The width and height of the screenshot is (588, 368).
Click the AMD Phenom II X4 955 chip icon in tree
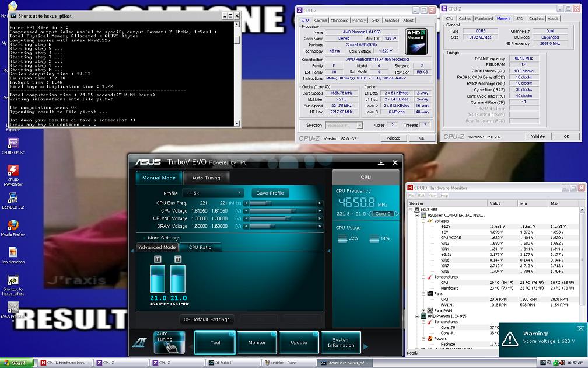(x=423, y=316)
